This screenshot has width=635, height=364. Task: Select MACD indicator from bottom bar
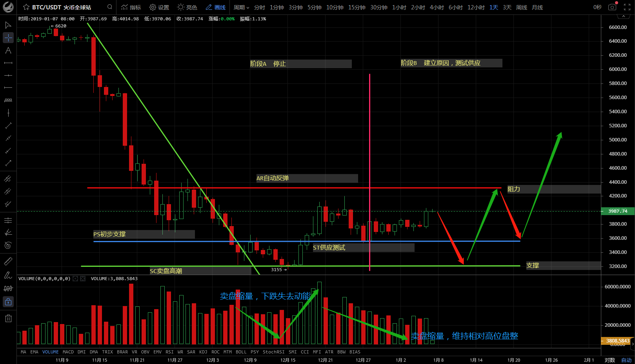point(68,352)
